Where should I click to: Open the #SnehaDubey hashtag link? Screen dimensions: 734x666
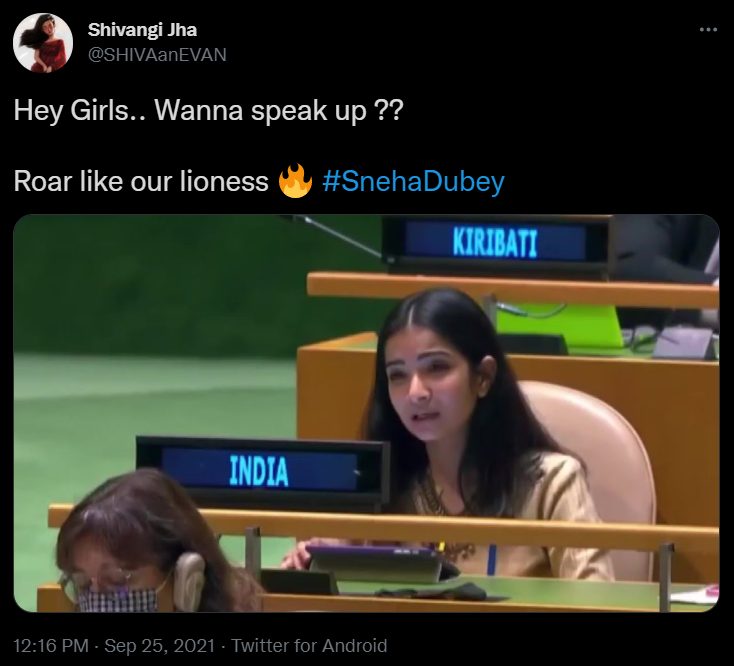[413, 181]
